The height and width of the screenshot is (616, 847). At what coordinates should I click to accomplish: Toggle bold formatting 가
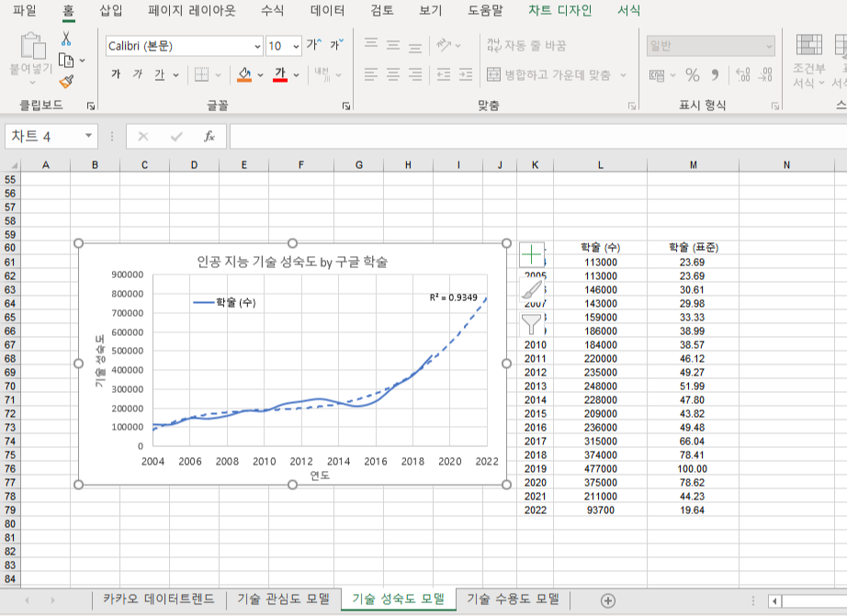tap(116, 74)
